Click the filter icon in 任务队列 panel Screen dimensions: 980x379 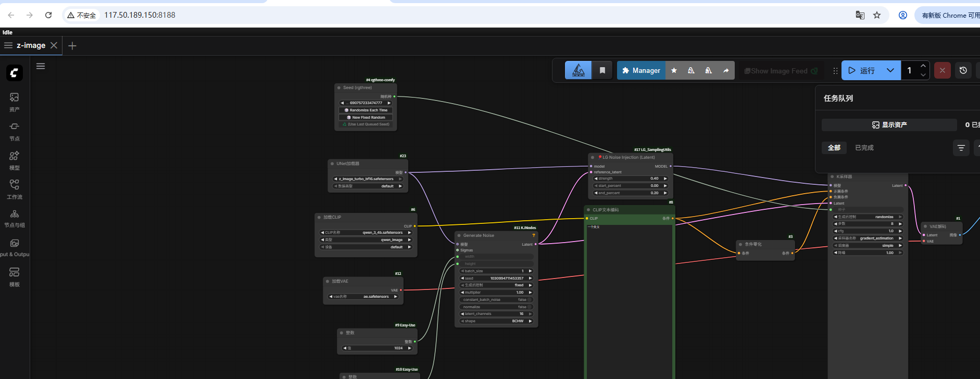click(961, 148)
